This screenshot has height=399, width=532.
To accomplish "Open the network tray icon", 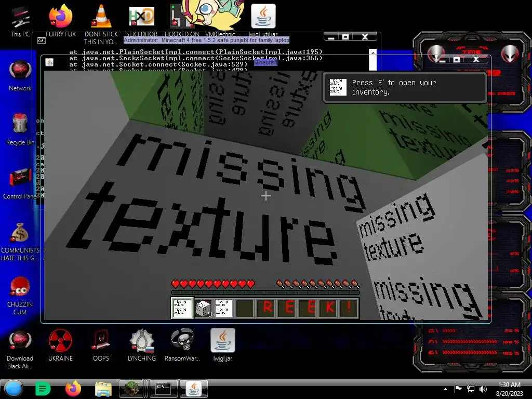I will [471, 389].
